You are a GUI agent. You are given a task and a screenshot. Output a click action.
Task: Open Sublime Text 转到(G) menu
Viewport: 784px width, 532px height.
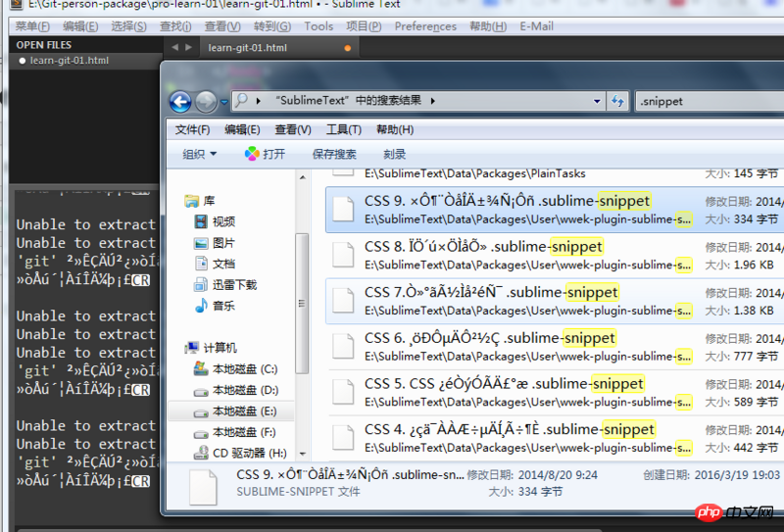[272, 26]
